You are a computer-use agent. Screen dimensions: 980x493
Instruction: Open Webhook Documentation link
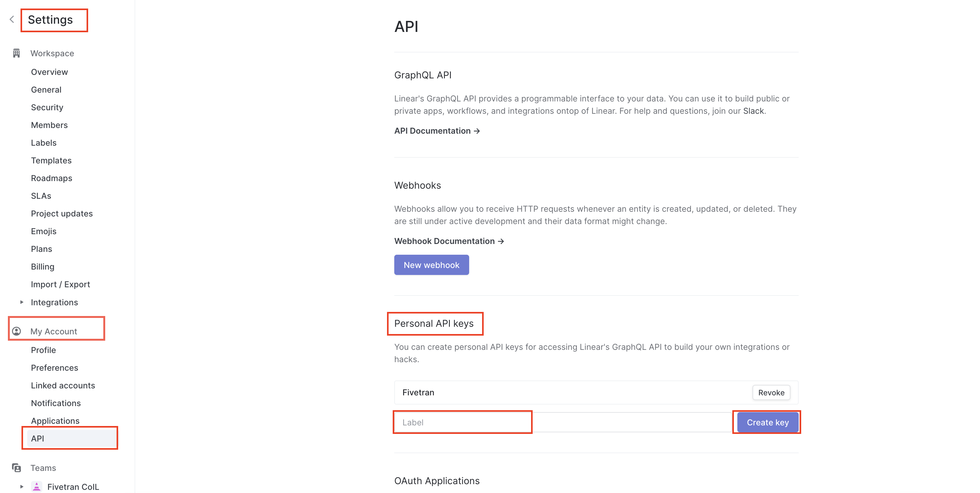[x=449, y=241]
